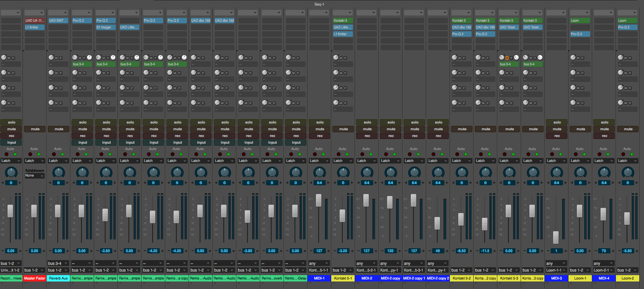Open UAD UA 11... insert on Master Fader
The height and width of the screenshot is (289, 644).
click(34, 21)
